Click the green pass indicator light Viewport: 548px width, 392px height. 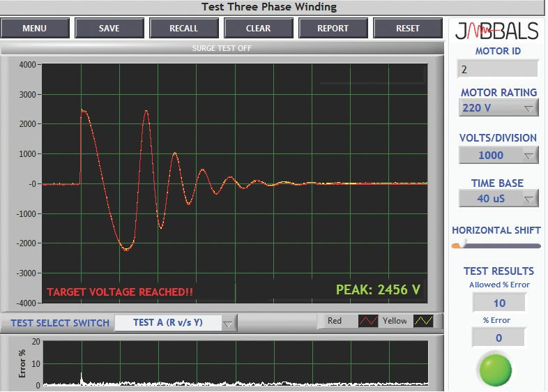(495, 370)
